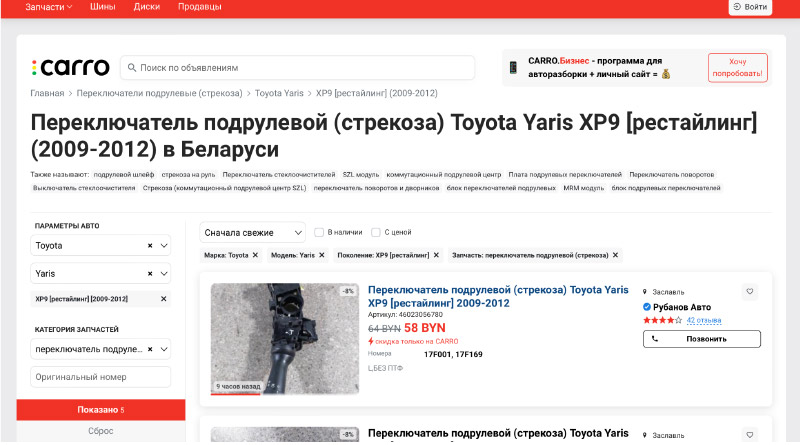
Task: Expand the Toyota make dropdown
Action: (164, 245)
